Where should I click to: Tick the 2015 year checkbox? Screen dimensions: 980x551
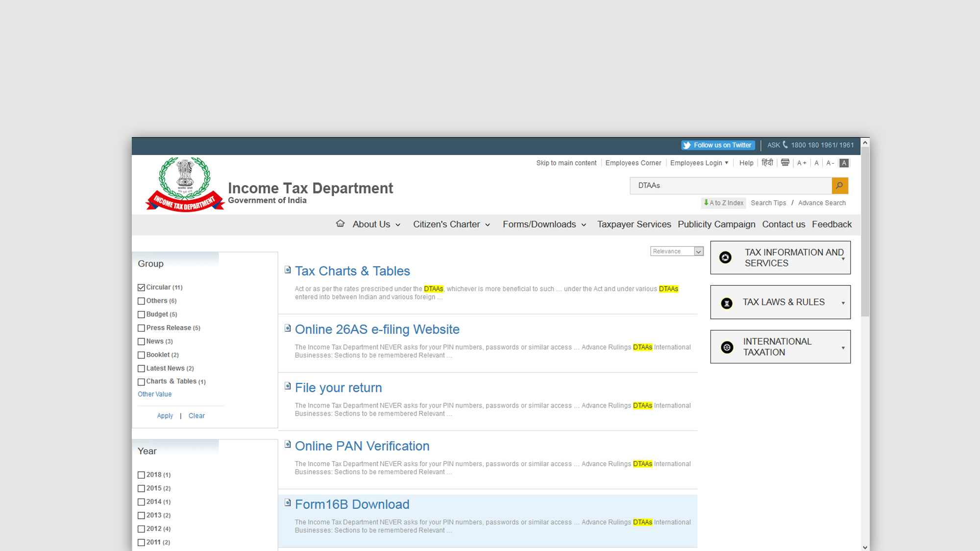point(142,488)
